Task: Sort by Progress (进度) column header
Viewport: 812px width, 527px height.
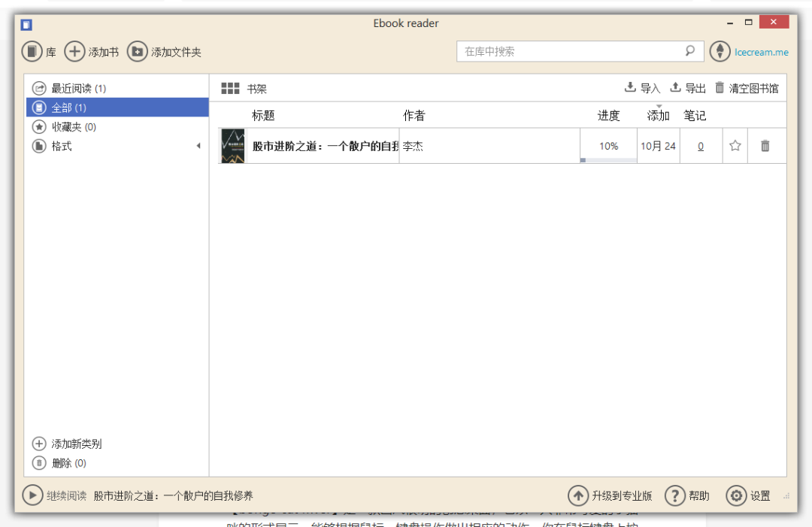Action: (608, 116)
